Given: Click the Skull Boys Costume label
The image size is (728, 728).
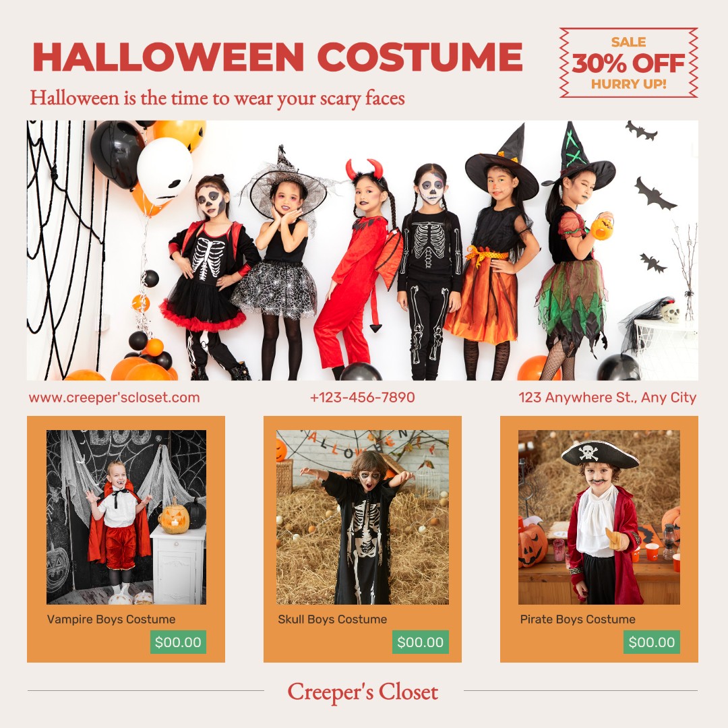Looking at the screenshot, I should (332, 619).
